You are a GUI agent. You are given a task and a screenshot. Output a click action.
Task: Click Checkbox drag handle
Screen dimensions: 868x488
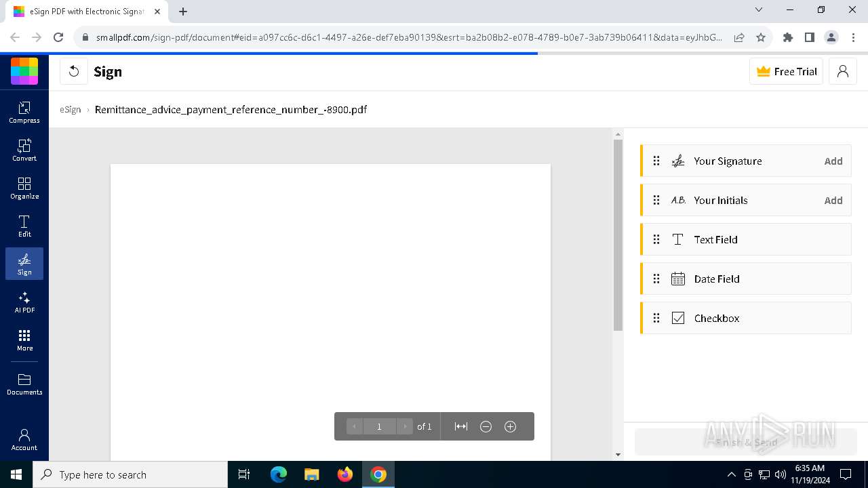656,319
